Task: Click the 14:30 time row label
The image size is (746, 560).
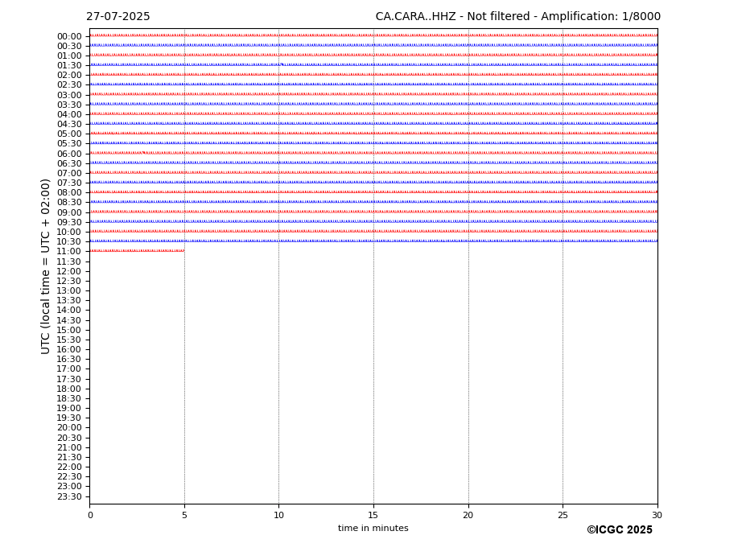Action: coord(69,320)
